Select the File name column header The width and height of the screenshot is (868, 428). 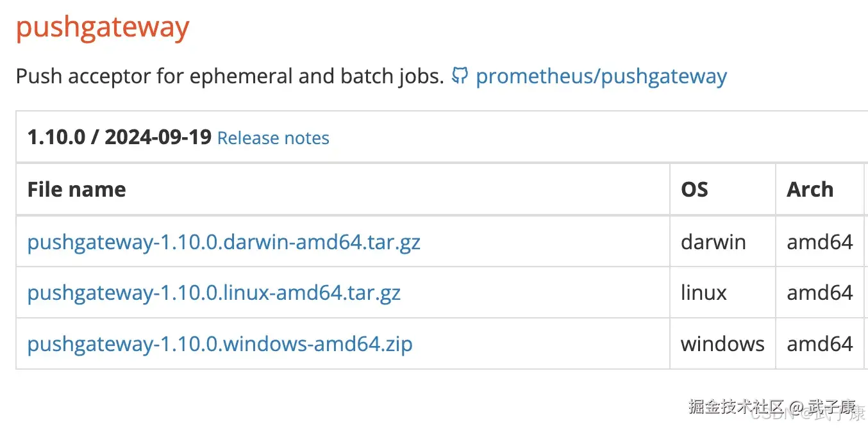click(x=76, y=189)
